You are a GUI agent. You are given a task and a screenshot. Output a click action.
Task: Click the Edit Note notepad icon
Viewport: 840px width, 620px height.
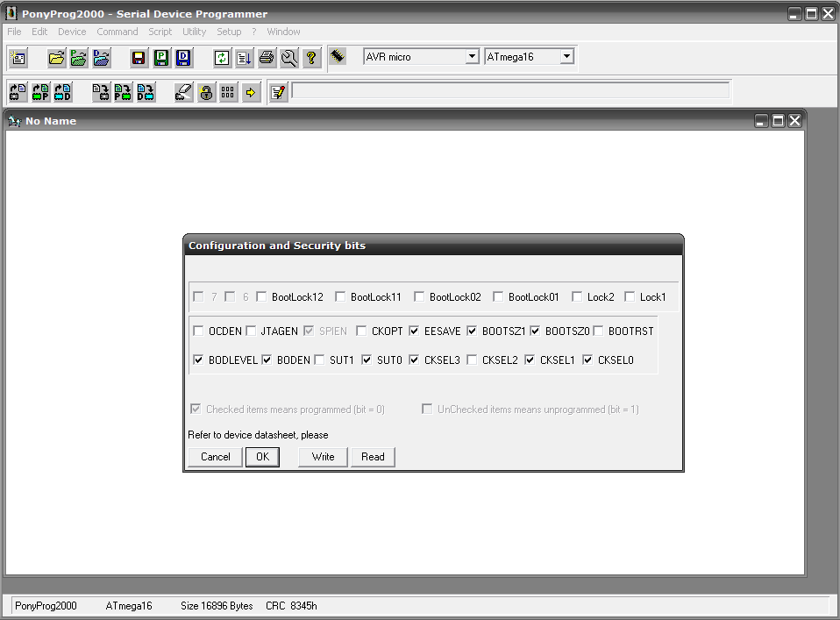[279, 92]
